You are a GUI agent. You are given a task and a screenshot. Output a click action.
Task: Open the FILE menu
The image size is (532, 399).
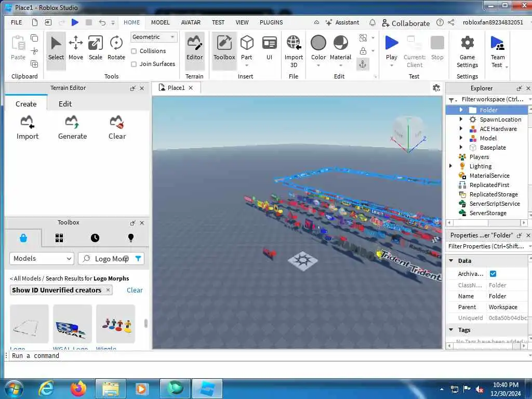tap(16, 22)
